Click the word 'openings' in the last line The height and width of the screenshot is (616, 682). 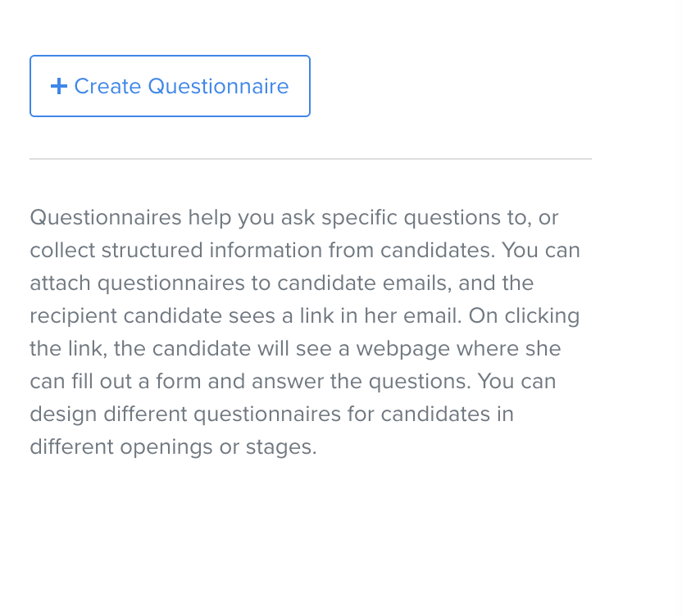(x=166, y=447)
